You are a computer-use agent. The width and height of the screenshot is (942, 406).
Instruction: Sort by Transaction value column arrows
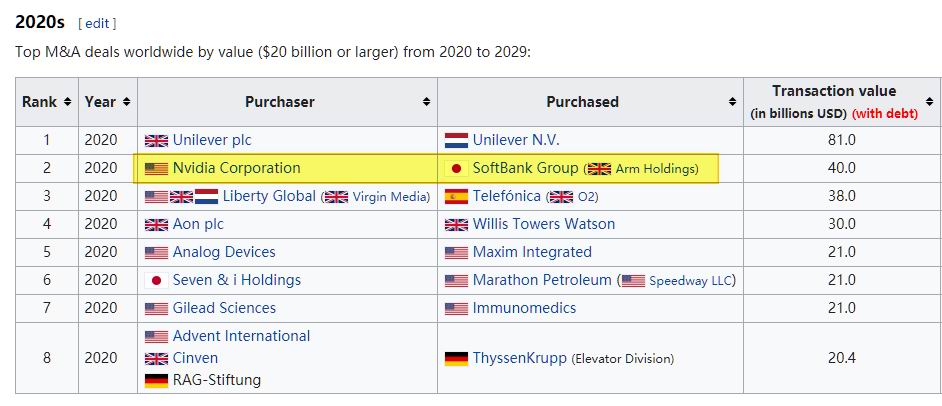pos(930,102)
